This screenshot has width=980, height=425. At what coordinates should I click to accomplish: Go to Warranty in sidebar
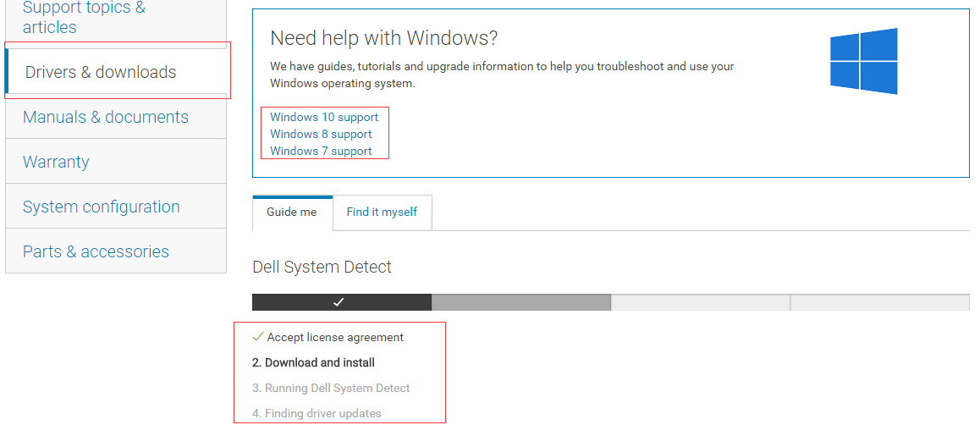(x=56, y=162)
